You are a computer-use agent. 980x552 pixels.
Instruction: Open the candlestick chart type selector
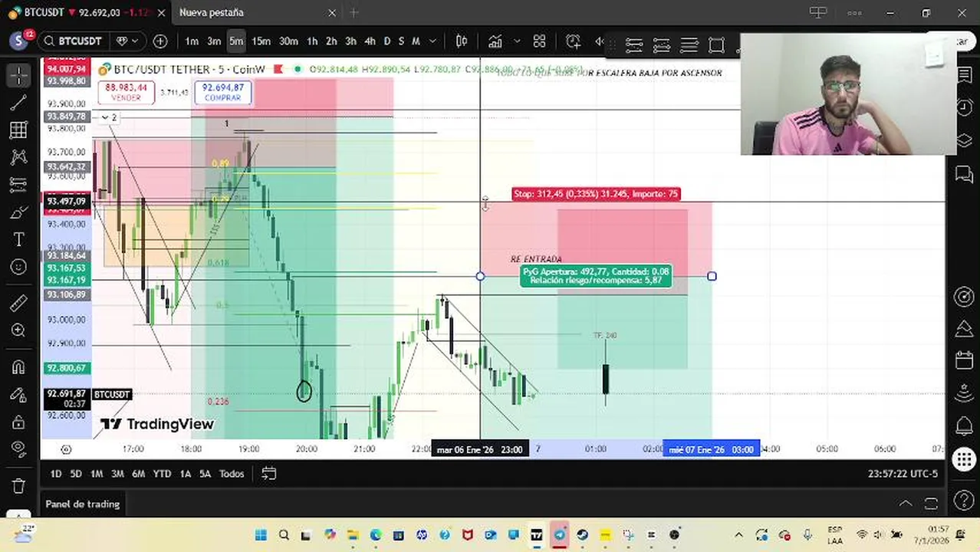[462, 41]
